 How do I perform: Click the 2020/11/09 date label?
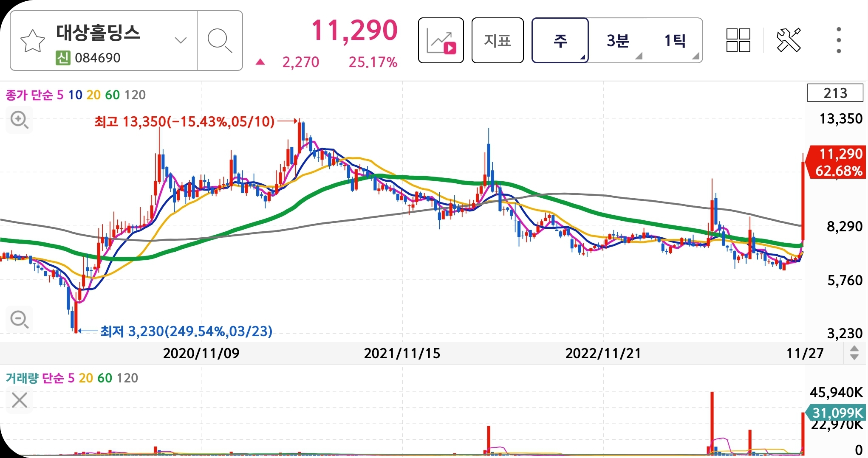(x=201, y=353)
